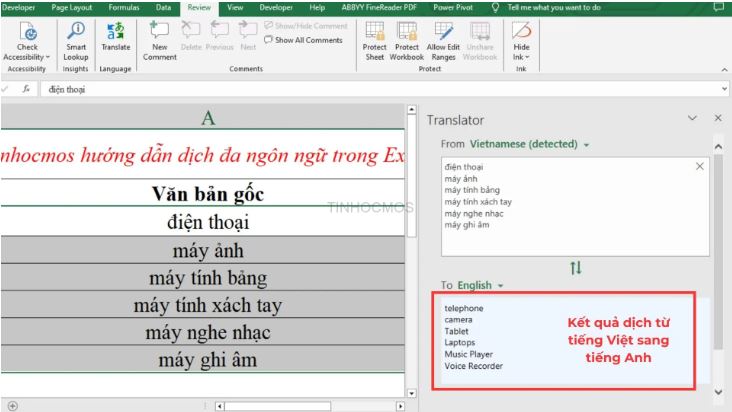Open Translator pane options chevron
This screenshot has height=412, width=732.
coord(692,118)
